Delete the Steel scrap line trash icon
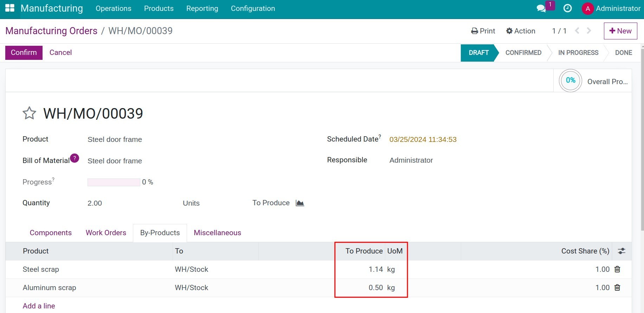 [x=617, y=269]
